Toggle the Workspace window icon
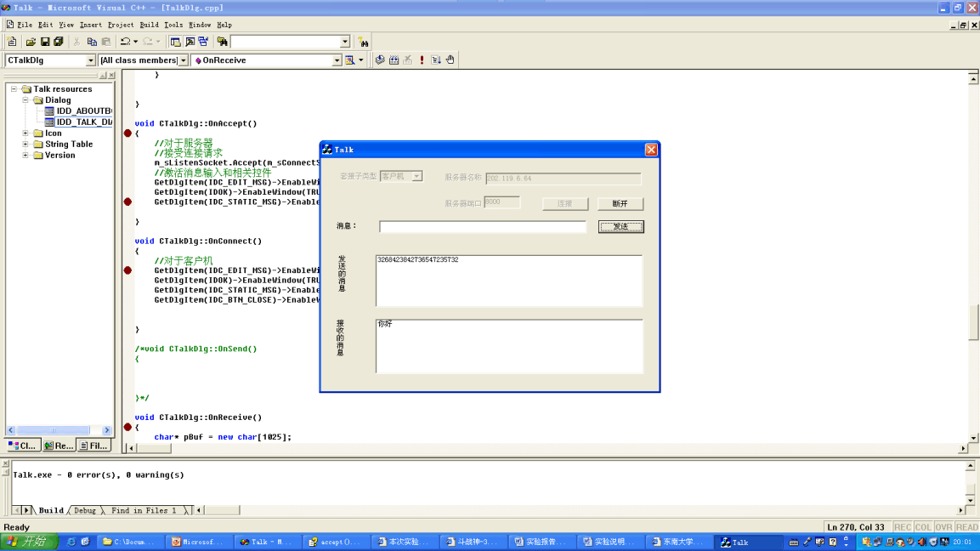 click(176, 42)
